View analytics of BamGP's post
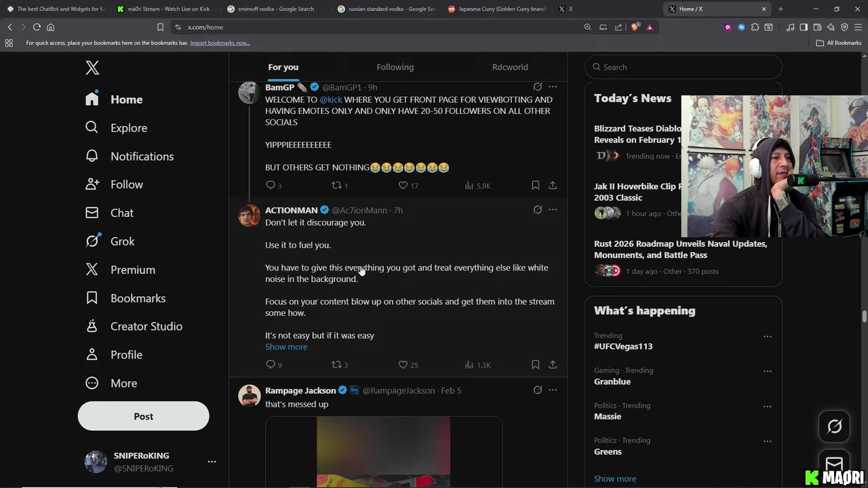 coord(477,185)
